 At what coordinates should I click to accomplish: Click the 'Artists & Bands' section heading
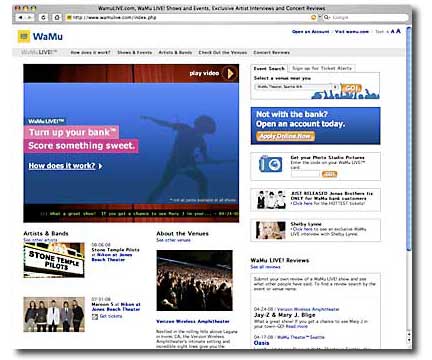click(x=46, y=233)
